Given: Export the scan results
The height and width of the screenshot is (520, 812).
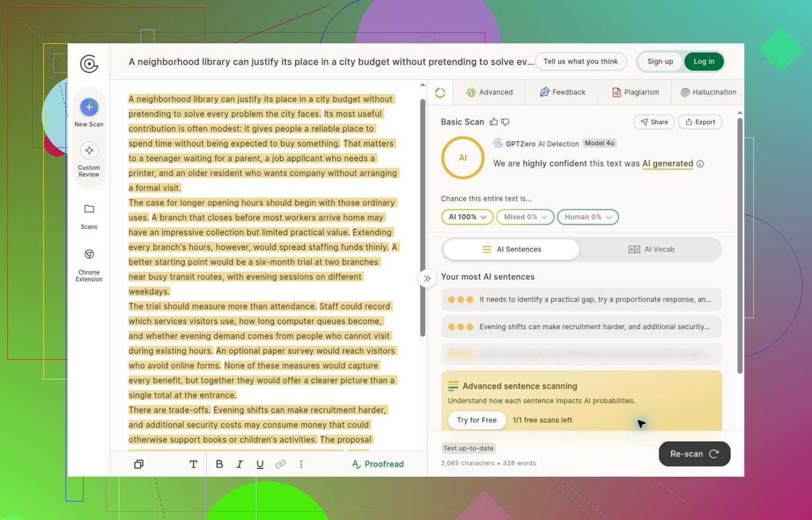Looking at the screenshot, I should pos(700,122).
